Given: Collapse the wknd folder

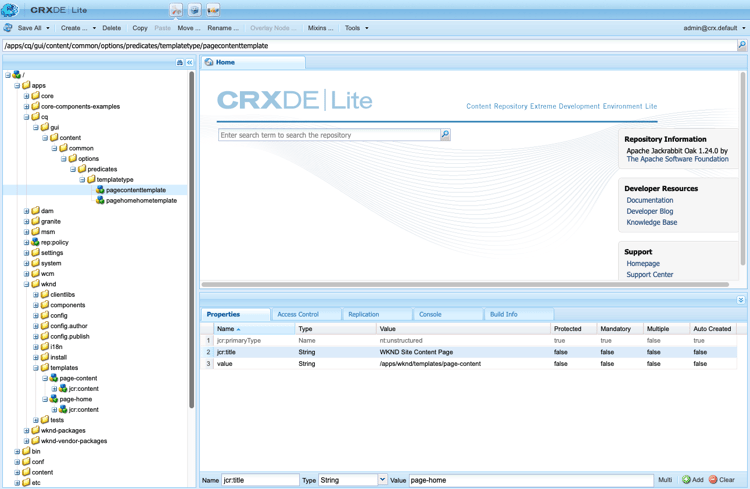Looking at the screenshot, I should [27, 284].
